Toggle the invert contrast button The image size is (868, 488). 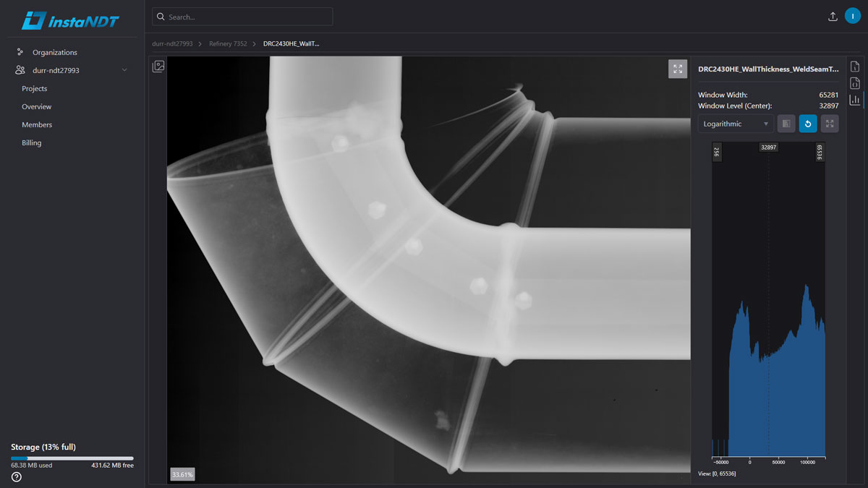[786, 124]
